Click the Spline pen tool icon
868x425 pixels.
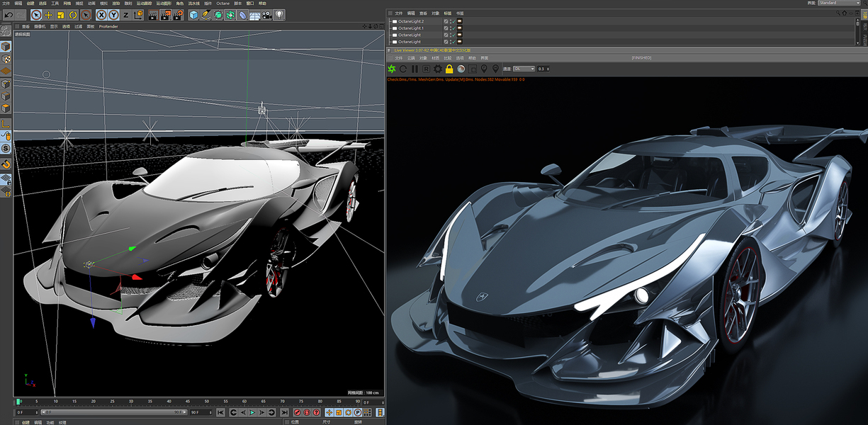coord(206,15)
